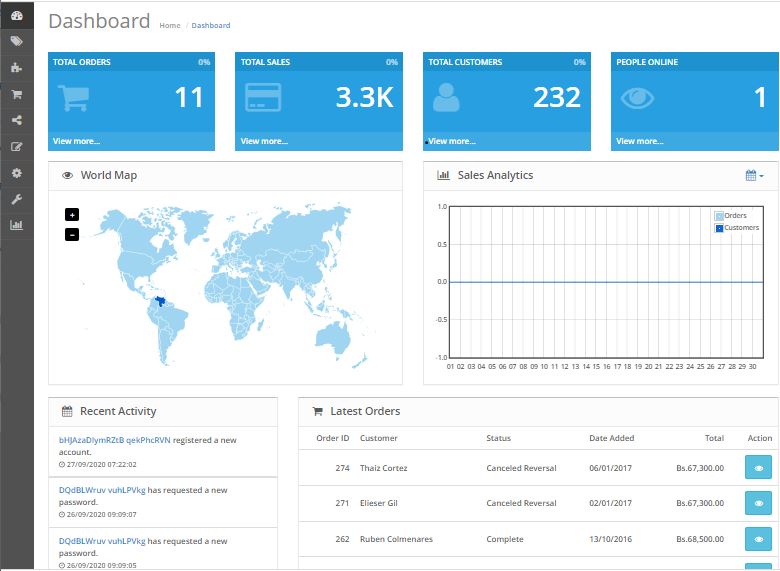Zoom out on the World Map

(x=72, y=234)
